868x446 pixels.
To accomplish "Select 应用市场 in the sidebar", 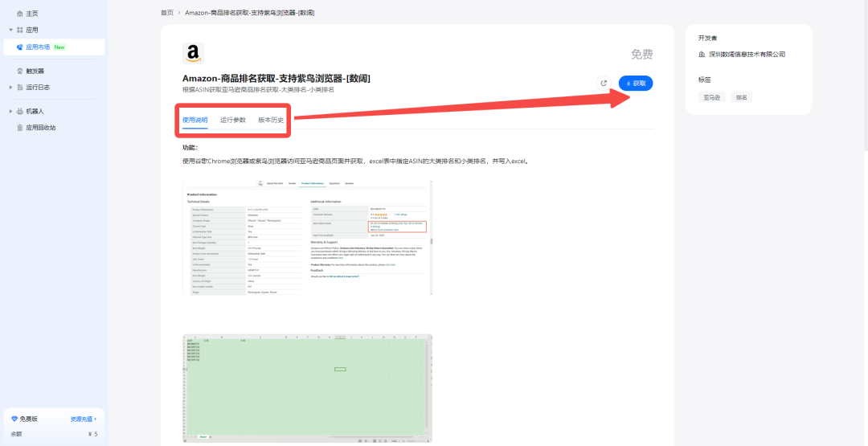I will pos(54,47).
